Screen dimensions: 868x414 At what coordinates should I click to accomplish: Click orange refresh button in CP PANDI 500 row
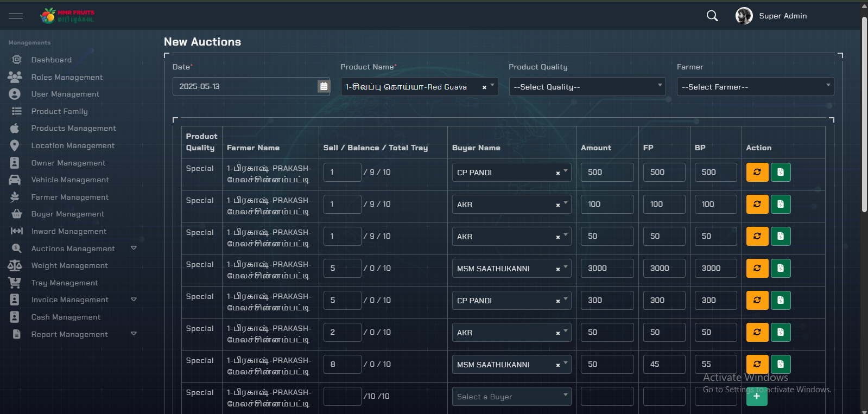coord(757,172)
